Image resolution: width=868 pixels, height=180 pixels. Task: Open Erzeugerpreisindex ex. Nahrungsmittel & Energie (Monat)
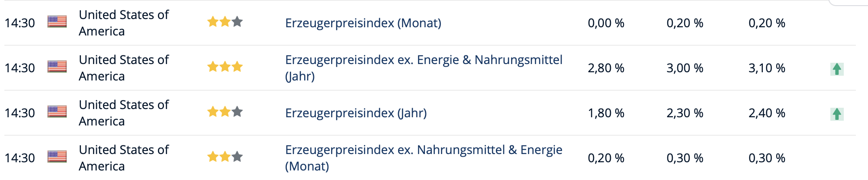tap(424, 158)
